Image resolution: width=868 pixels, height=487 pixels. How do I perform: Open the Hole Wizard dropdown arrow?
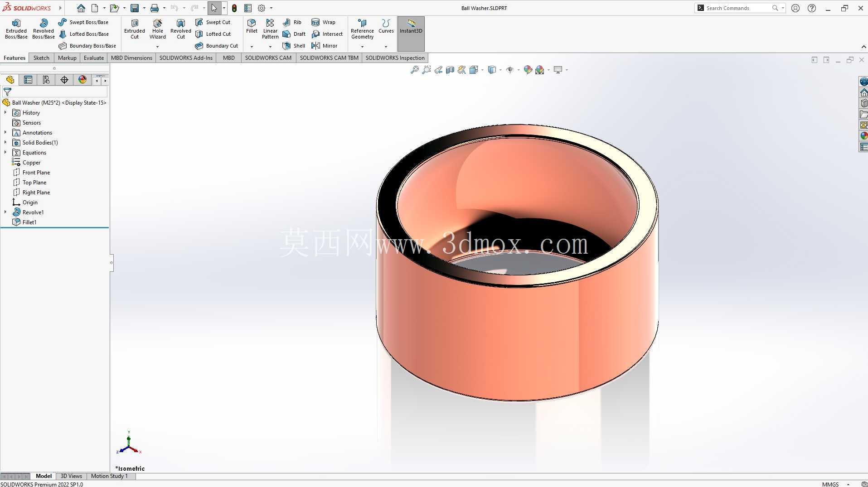pyautogui.click(x=158, y=46)
